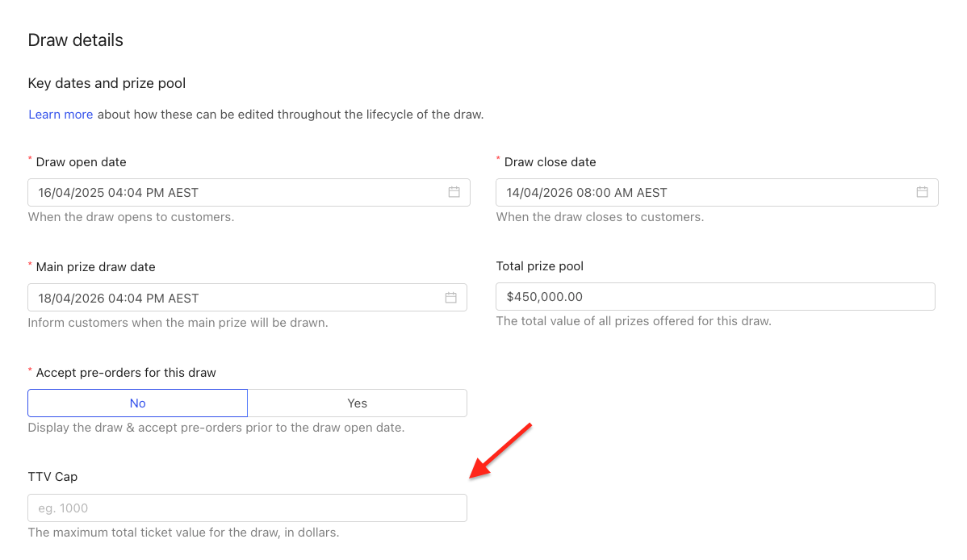Edit the Total prize pool amount field
Image resolution: width=967 pixels, height=560 pixels.
[x=714, y=297]
